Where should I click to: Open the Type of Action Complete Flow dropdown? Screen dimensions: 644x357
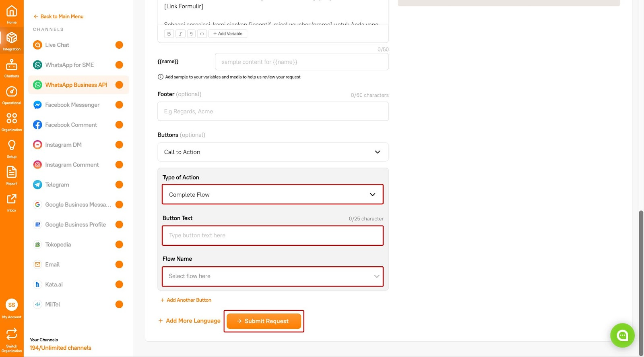tap(272, 195)
